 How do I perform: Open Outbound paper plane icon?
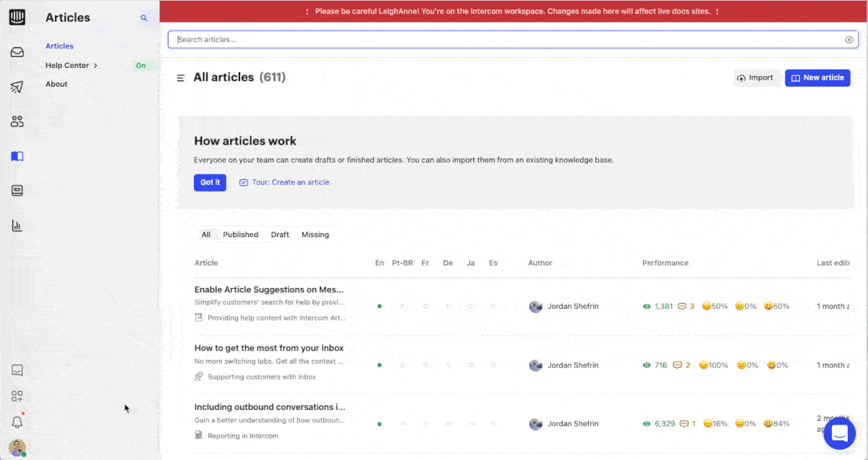tap(17, 87)
